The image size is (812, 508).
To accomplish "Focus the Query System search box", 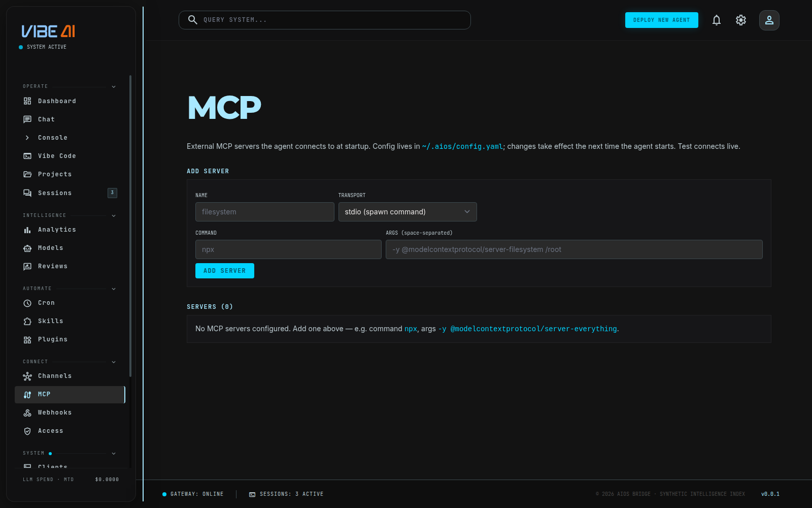I will pyautogui.click(x=325, y=20).
